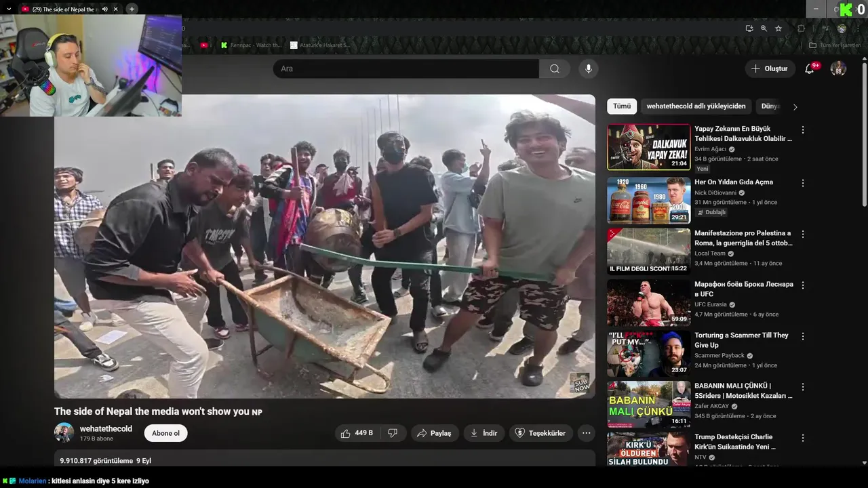Image resolution: width=868 pixels, height=488 pixels.
Task: Open options for the Брока Леснара video
Action: pyautogui.click(x=803, y=285)
